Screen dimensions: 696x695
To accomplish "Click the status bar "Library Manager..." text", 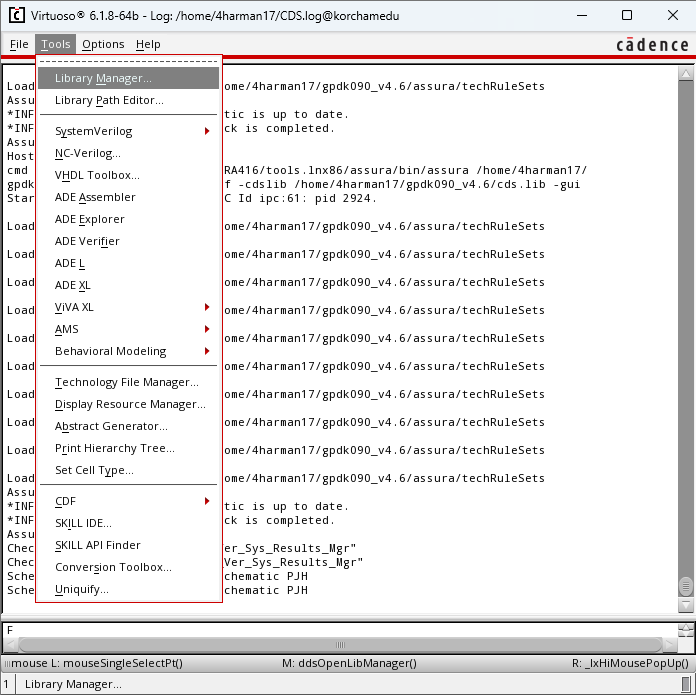I will [x=73, y=684].
